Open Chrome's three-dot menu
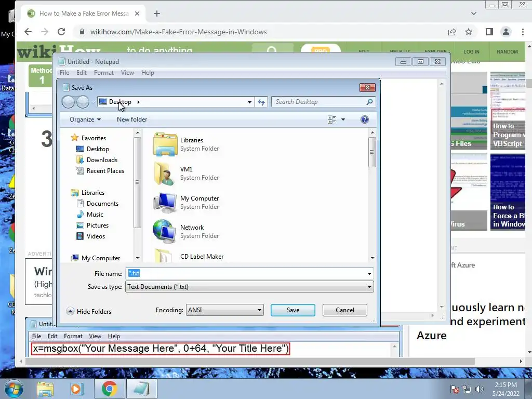532x399 pixels. (x=523, y=32)
